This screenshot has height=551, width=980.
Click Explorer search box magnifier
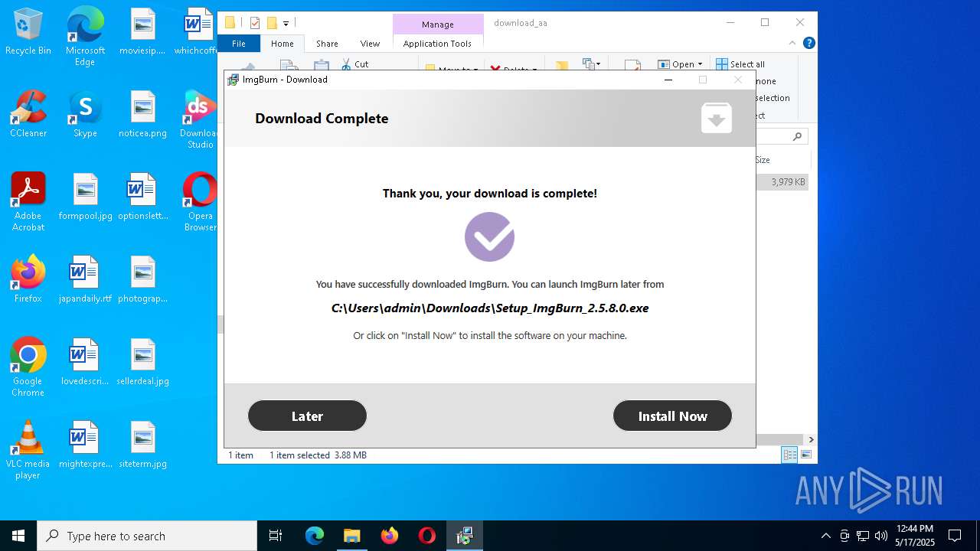pyautogui.click(x=797, y=136)
